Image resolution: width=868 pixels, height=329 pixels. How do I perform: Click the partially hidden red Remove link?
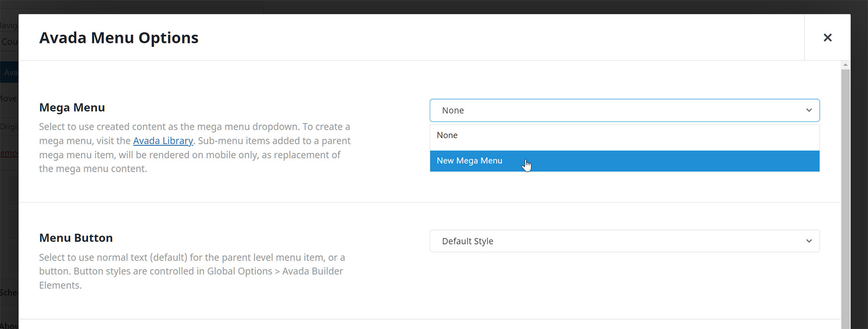tap(9, 153)
